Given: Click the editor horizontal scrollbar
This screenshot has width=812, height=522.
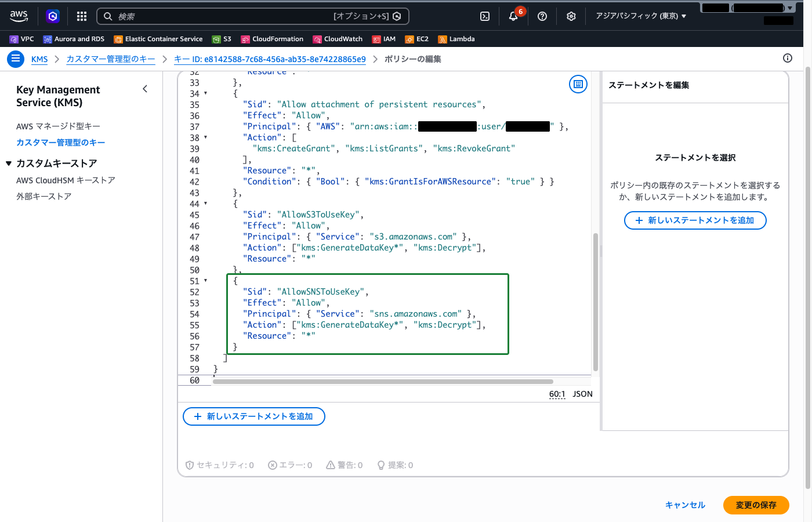Looking at the screenshot, I should (383, 382).
